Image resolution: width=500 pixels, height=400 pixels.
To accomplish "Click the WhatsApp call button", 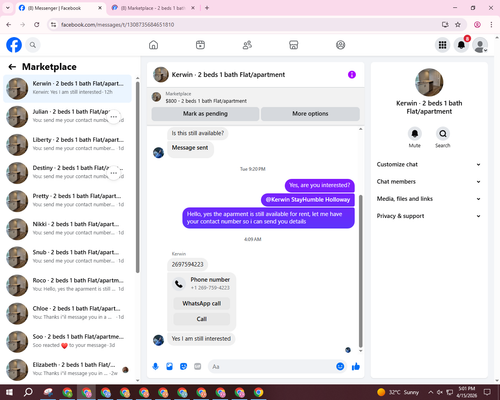I will pyautogui.click(x=202, y=303).
